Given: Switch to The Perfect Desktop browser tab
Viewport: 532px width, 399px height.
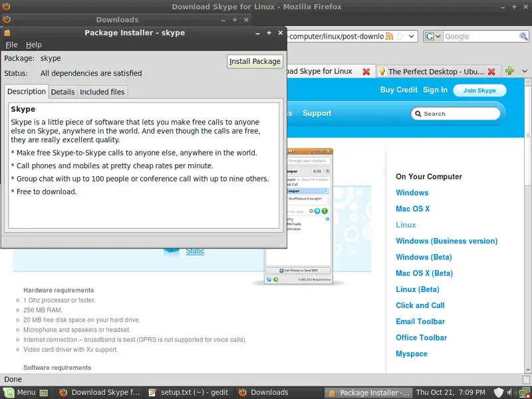Looking at the screenshot, I should pos(438,72).
